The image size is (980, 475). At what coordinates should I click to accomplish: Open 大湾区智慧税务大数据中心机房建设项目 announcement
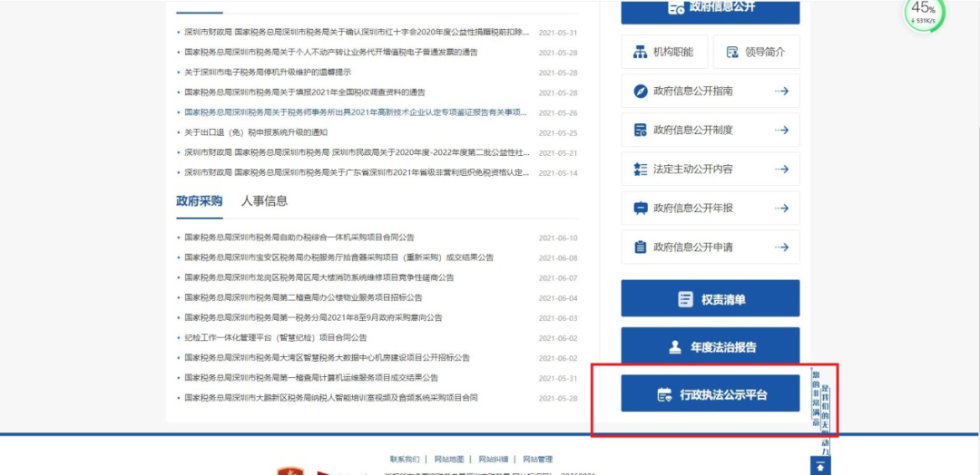pos(327,358)
